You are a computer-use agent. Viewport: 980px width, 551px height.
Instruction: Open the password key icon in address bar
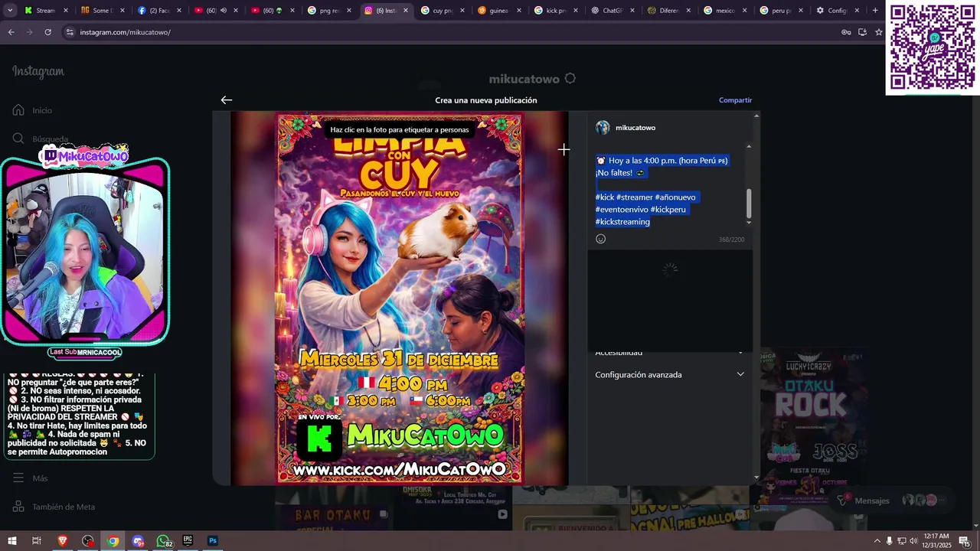(846, 32)
